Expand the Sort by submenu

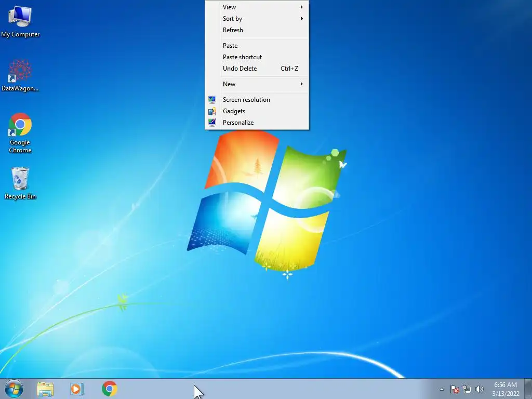[x=257, y=19]
